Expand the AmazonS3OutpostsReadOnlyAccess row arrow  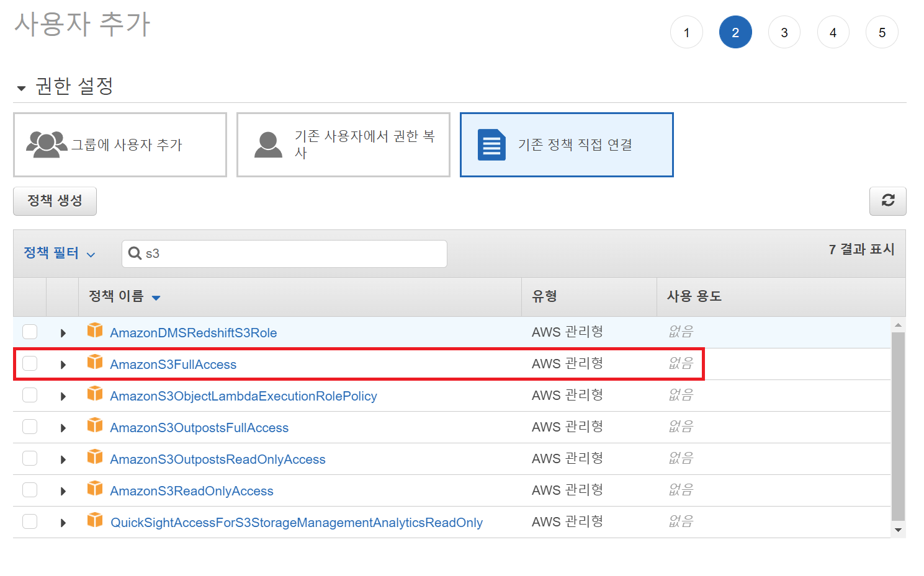(x=63, y=459)
